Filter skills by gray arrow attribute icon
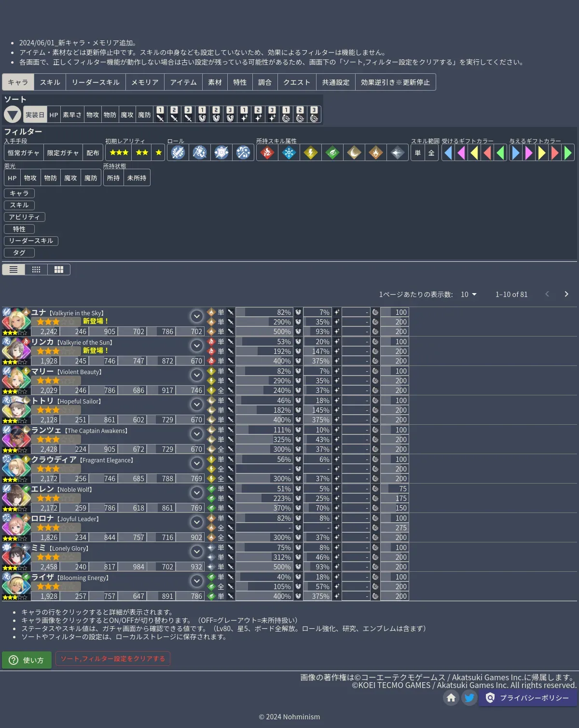 coord(398,153)
